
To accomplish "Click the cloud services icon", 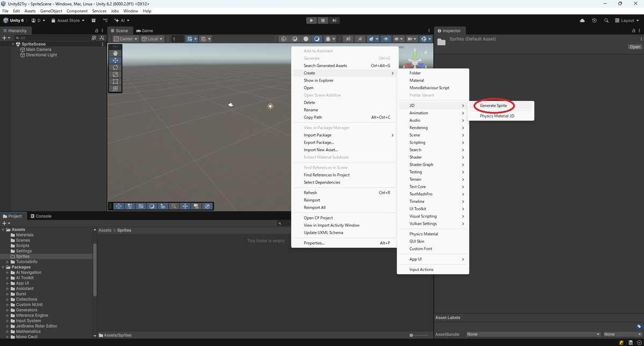I will click(x=582, y=20).
